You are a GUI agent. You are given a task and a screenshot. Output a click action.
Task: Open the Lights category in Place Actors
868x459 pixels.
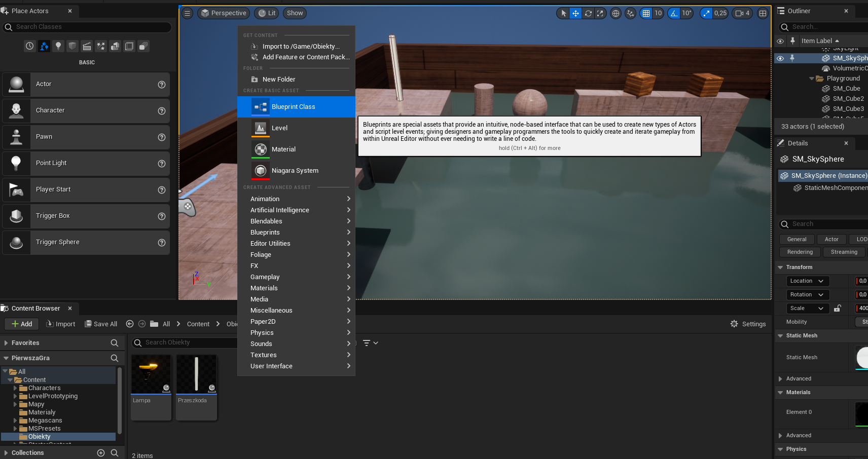point(58,46)
